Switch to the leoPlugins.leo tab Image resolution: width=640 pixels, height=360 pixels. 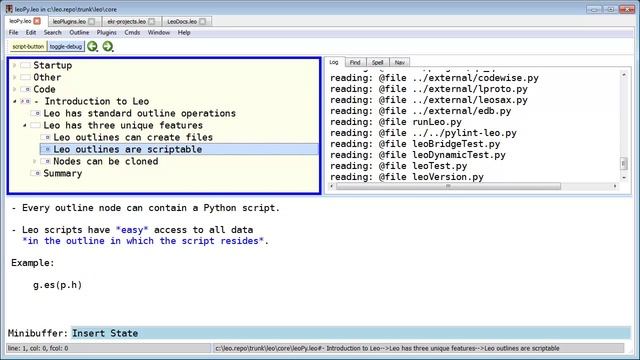point(69,21)
